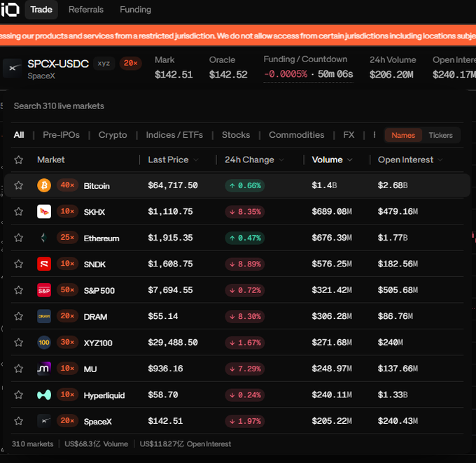Click the xyz tag next to SPCX-USDC
This screenshot has width=476, height=463.
point(104,63)
